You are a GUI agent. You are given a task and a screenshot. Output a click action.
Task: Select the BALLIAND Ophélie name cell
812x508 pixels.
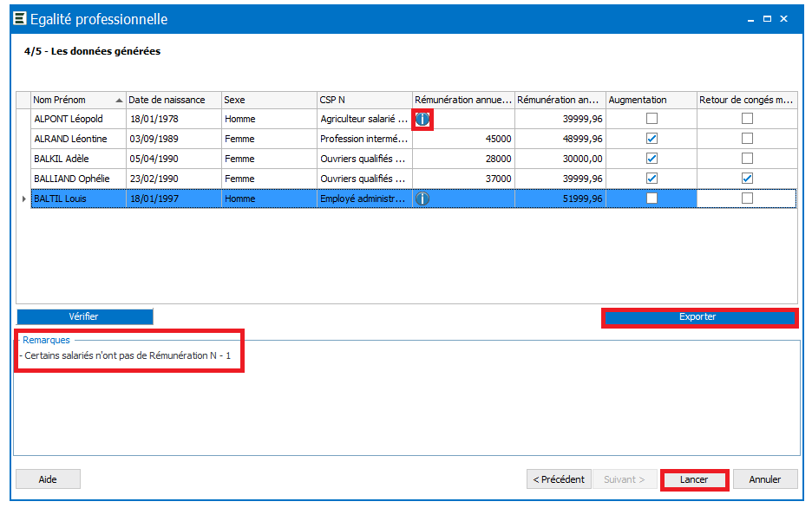pos(79,179)
